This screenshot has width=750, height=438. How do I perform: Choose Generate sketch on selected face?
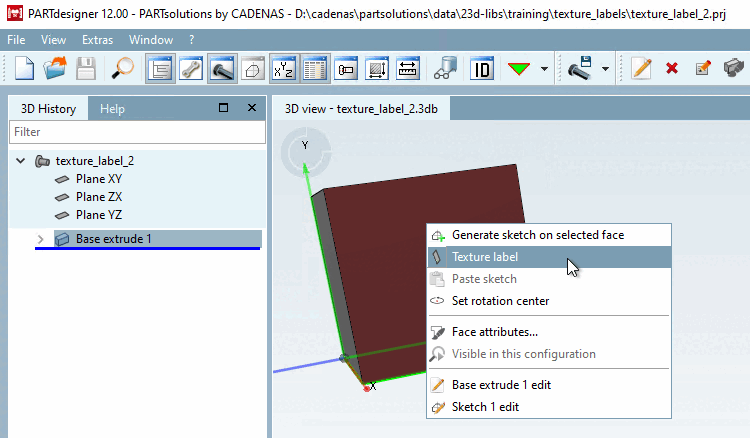pos(549,235)
